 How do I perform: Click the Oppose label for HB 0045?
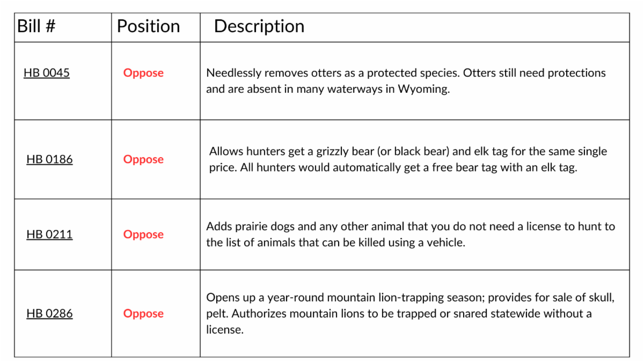coord(143,73)
